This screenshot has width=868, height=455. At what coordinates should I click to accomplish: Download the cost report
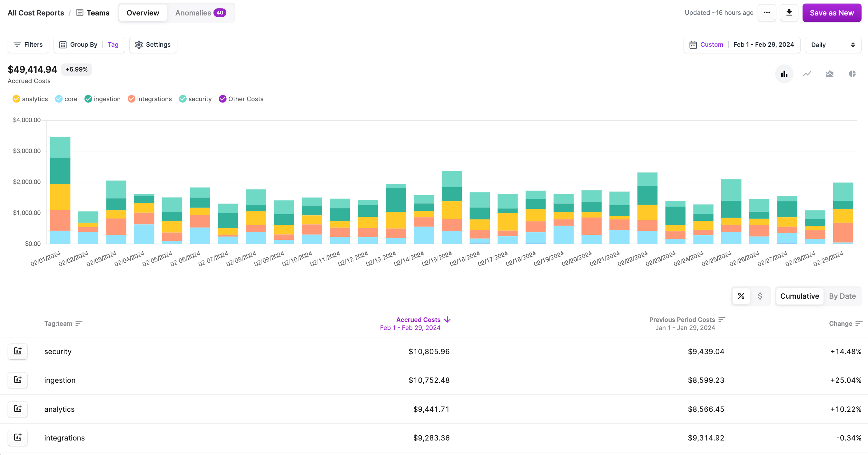[789, 13]
